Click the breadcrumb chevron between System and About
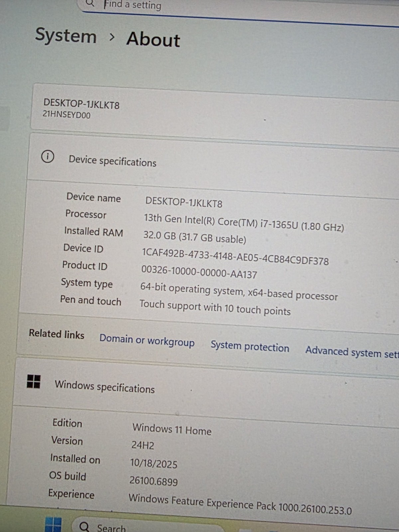The width and height of the screenshot is (399, 532). (112, 37)
